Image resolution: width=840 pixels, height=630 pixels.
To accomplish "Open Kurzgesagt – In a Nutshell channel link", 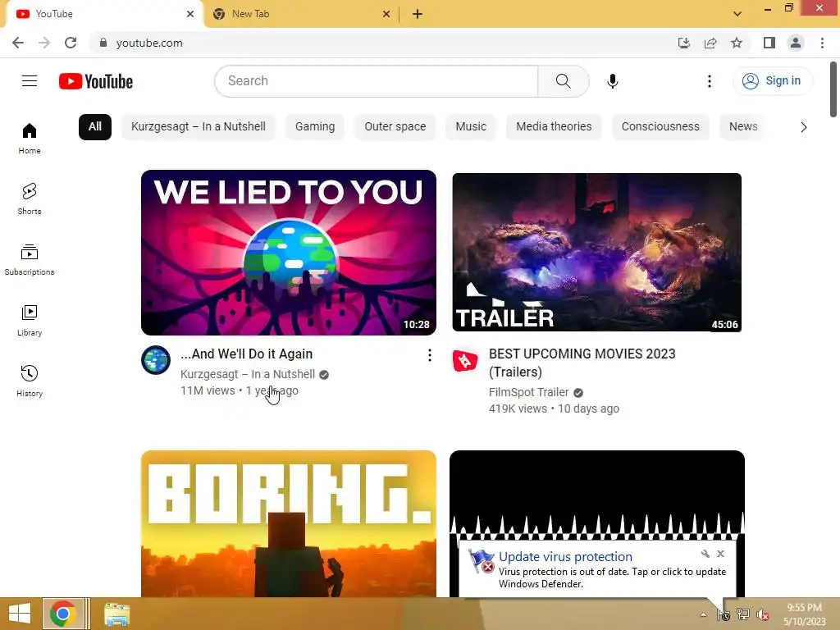I will (248, 374).
